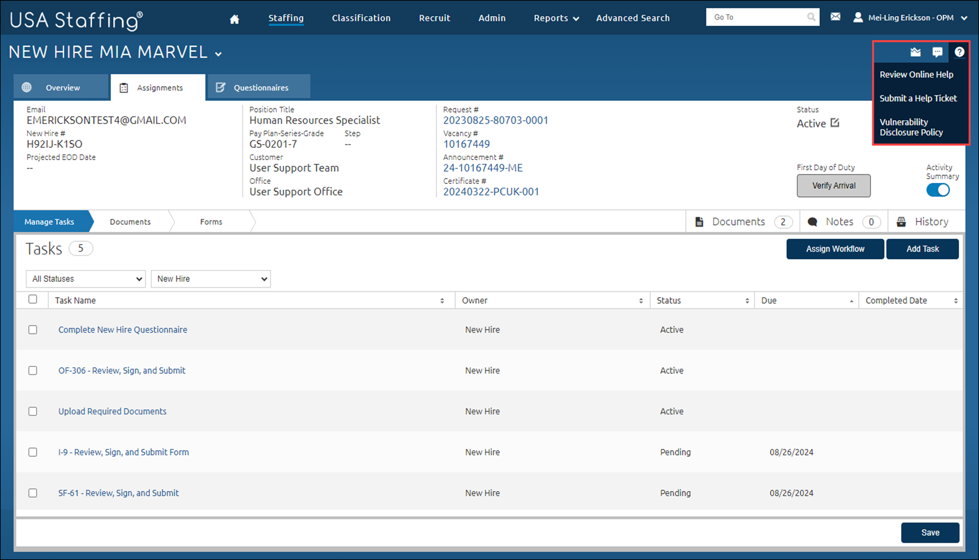Click the History printer icon

point(901,222)
